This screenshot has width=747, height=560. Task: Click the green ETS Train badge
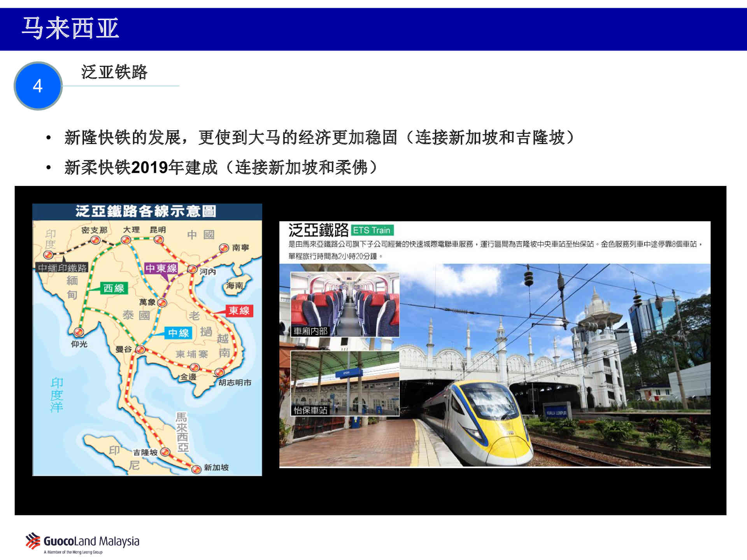click(372, 230)
